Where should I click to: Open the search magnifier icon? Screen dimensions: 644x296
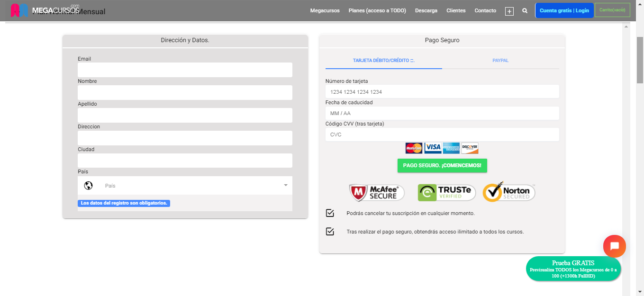pos(525,10)
